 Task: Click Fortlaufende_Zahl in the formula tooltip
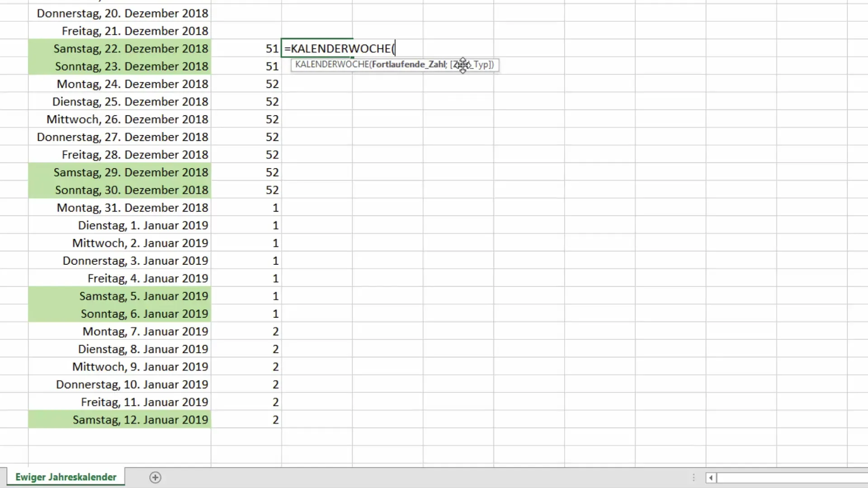(x=409, y=64)
